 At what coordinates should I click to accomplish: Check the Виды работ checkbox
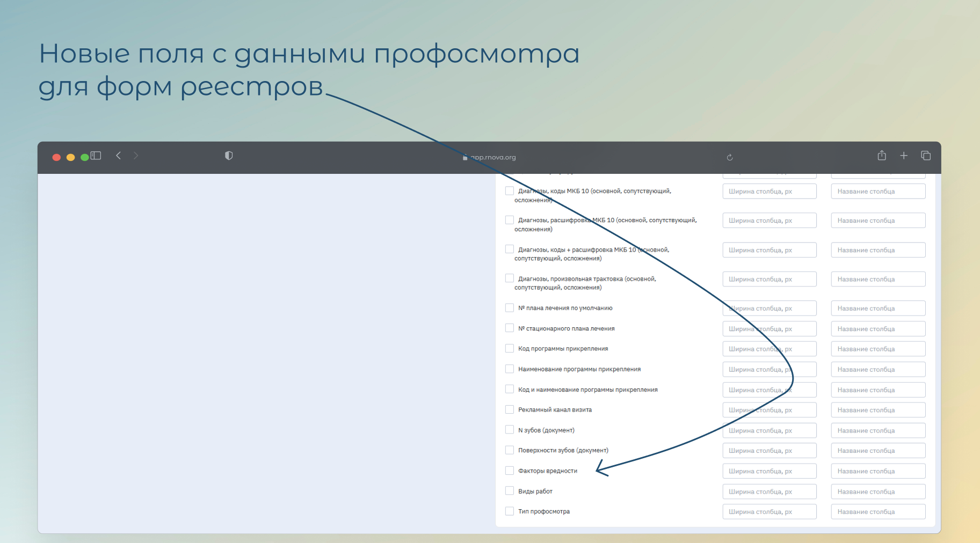510,491
